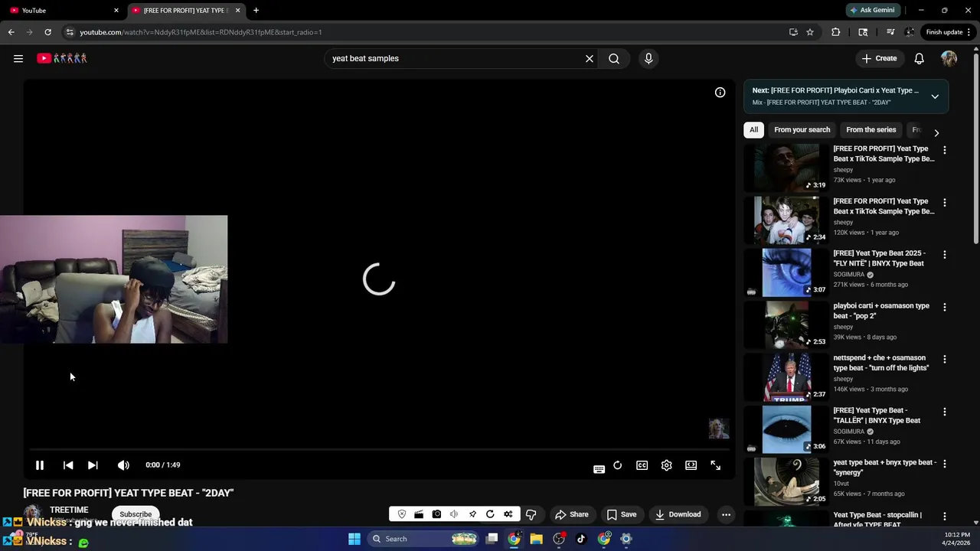Open FLY NITE eye thumbnail video
This screenshot has height=551, width=980.
(786, 272)
